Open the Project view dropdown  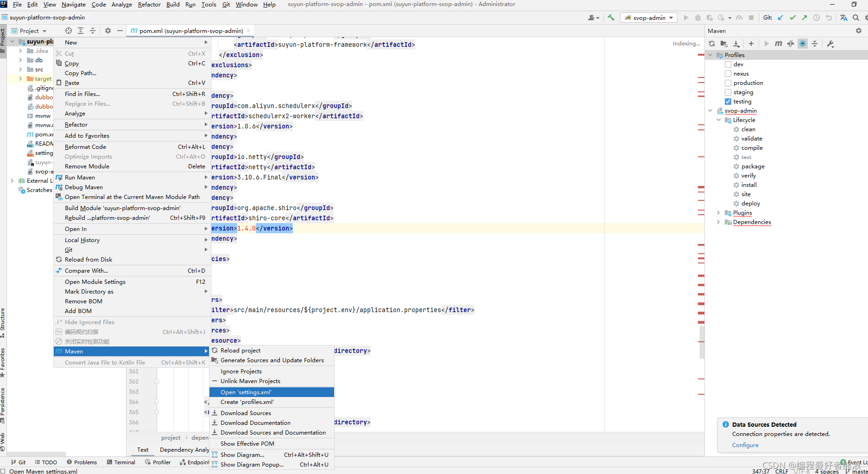29,31
